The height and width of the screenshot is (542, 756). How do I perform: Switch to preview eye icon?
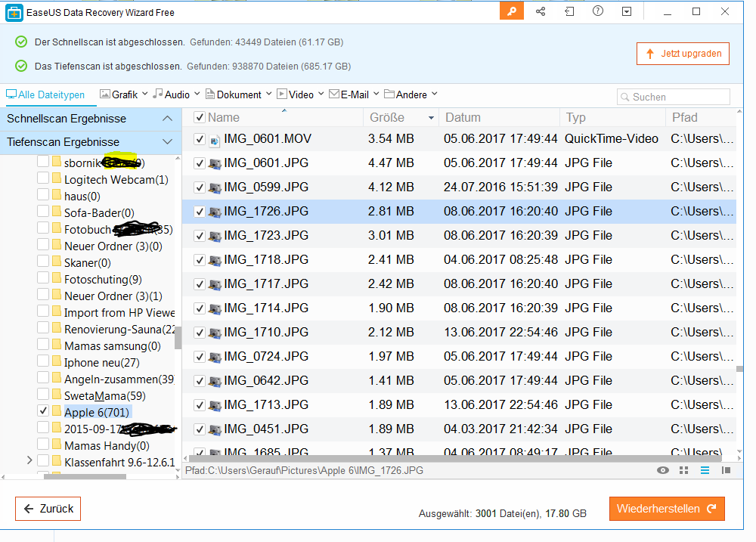coord(663,470)
